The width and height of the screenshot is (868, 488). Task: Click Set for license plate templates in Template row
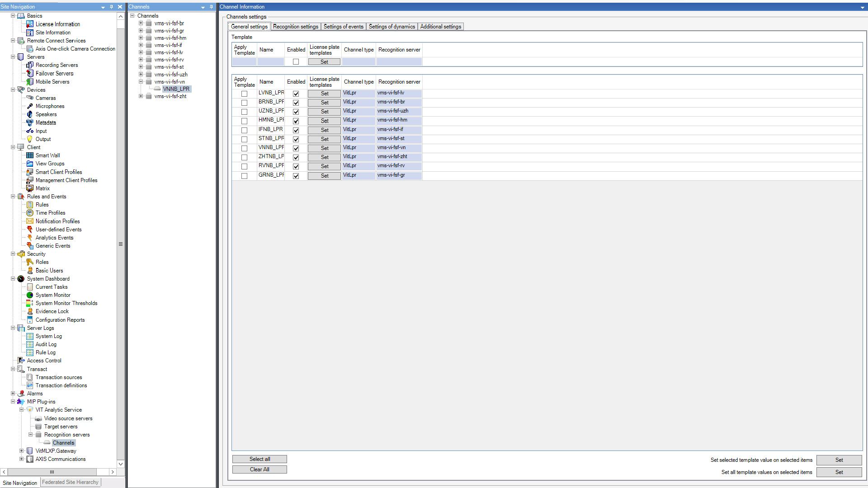[324, 62]
